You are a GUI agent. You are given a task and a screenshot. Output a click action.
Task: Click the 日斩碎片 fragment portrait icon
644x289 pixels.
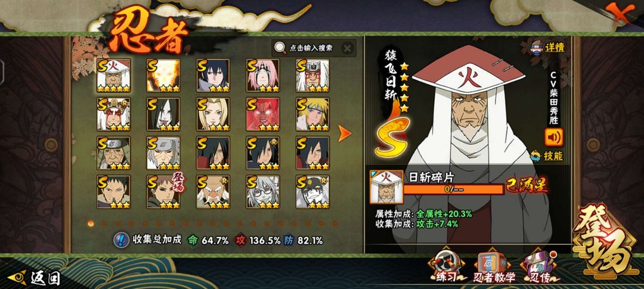(386, 187)
